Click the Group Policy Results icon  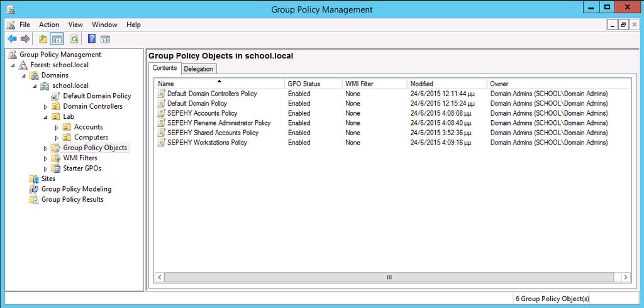pyautogui.click(x=34, y=199)
